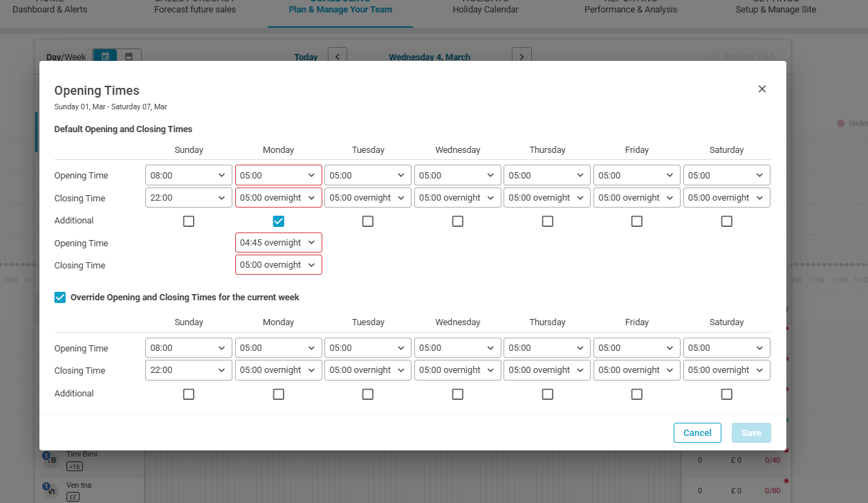Click Timi Bimi's avatar badge
The image size is (868, 503).
click(x=50, y=459)
